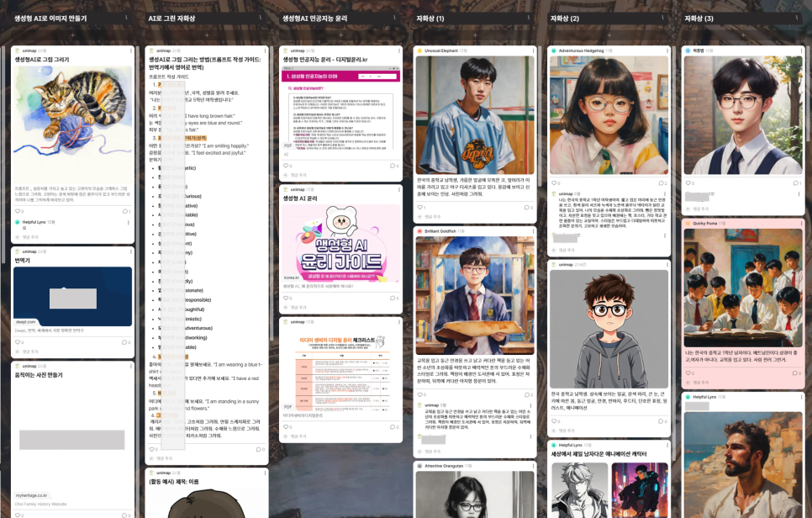812x518 pixels.
Task: Open more actions on 생성형 AI 윤리 post
Action: coord(398,189)
